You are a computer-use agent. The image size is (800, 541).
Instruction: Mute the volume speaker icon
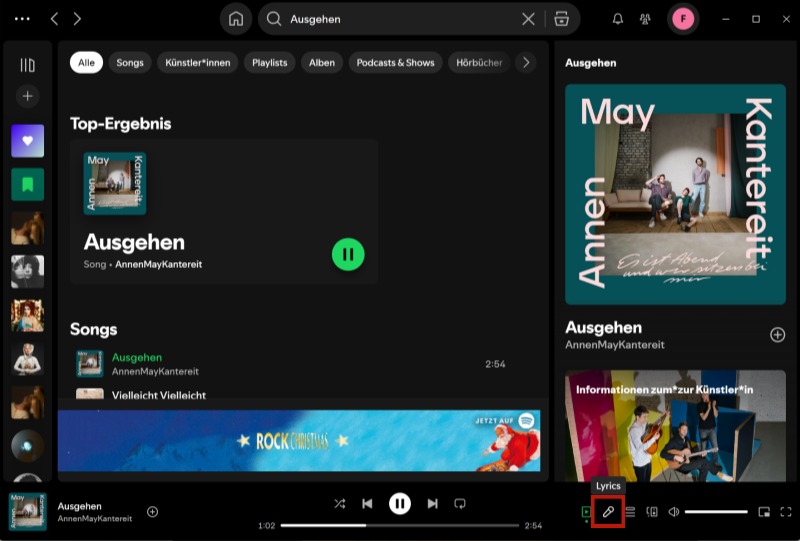674,512
